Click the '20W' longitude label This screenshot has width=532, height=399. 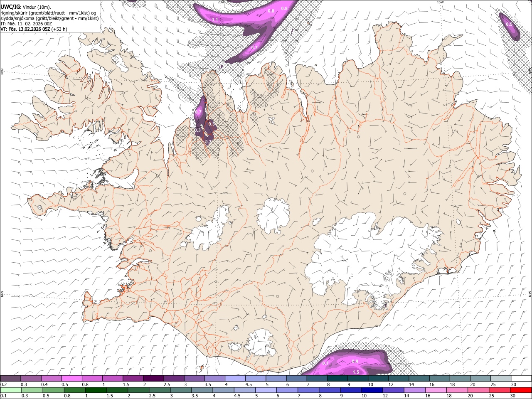221,2
